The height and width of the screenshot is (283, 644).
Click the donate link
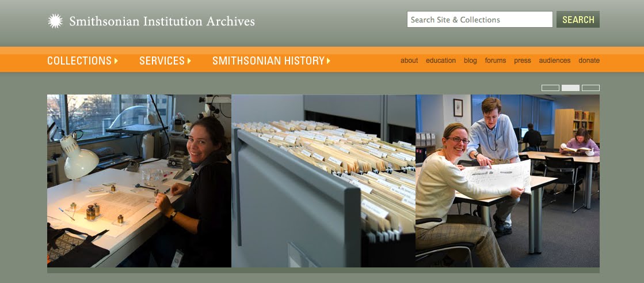click(589, 61)
